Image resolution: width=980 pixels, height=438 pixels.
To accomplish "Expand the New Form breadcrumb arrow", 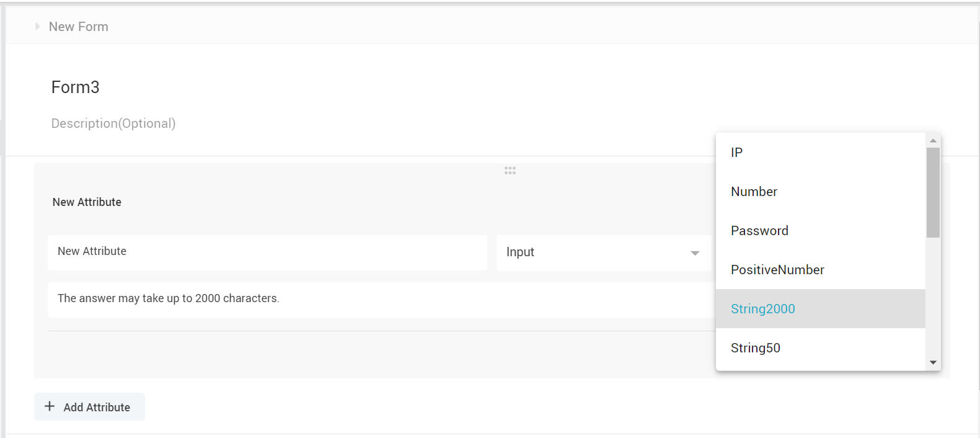I will [x=37, y=27].
